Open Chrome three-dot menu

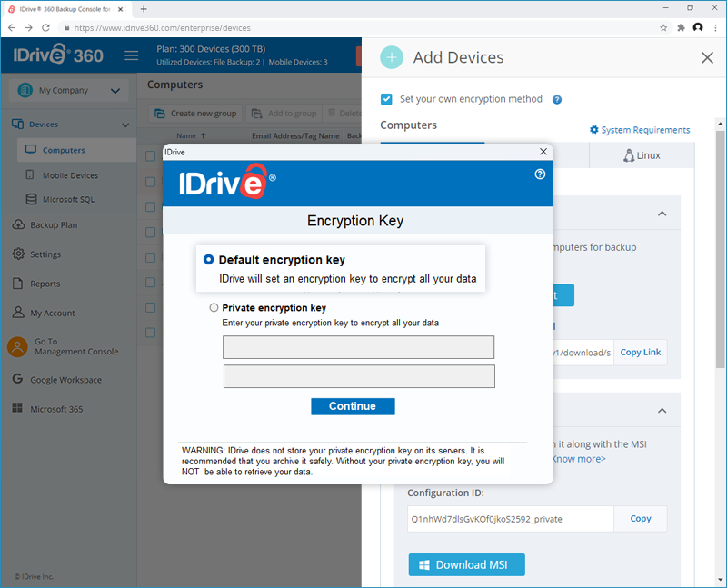click(x=715, y=28)
